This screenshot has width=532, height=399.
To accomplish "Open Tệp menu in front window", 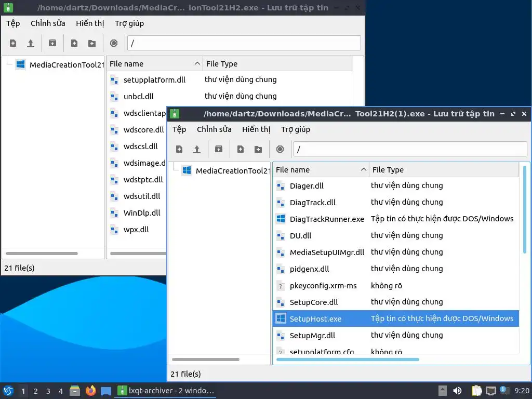I will tap(179, 129).
